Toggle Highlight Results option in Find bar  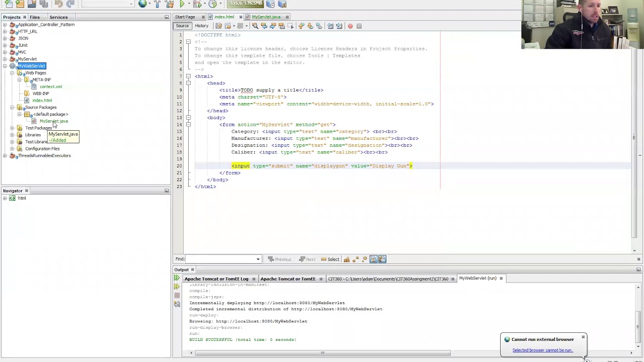click(x=373, y=259)
